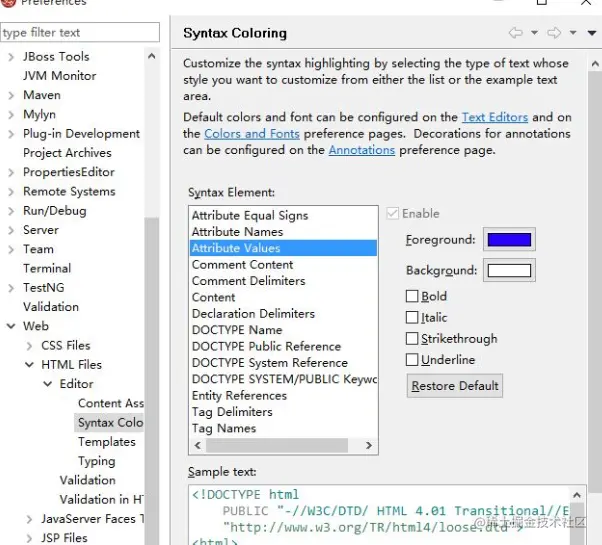Enable the Strikethrough checkbox
This screenshot has width=602, height=545.
(412, 339)
